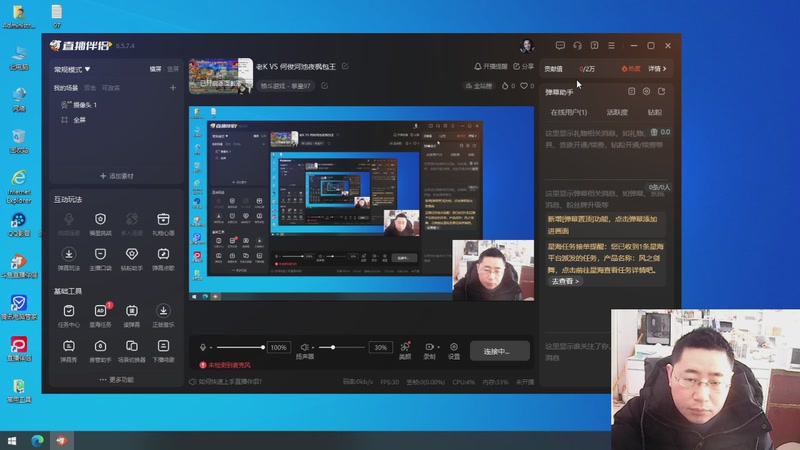The height and width of the screenshot is (450, 800).
Task: Edit the game category tag via pencil icon
Action: point(324,86)
